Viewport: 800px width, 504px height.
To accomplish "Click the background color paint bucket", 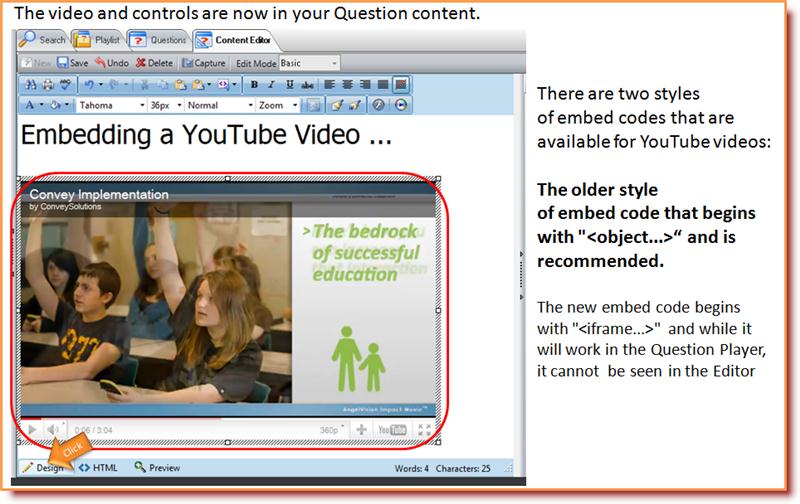I will click(55, 105).
